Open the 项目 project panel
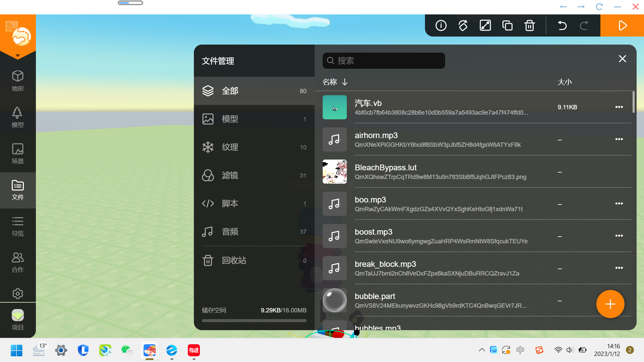644x362 pixels. (x=18, y=320)
